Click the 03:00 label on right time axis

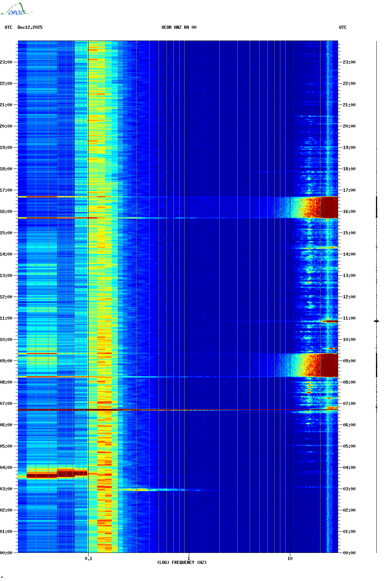(x=349, y=489)
